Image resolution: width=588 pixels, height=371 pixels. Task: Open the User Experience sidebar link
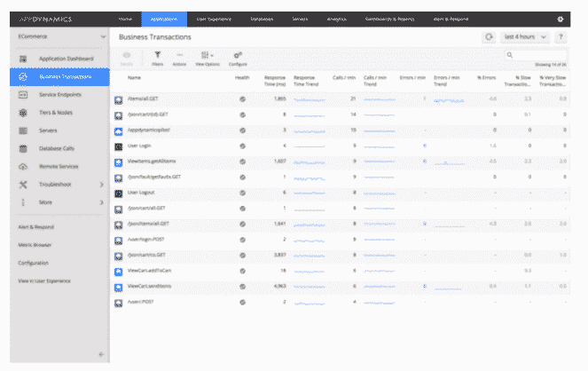[44, 281]
